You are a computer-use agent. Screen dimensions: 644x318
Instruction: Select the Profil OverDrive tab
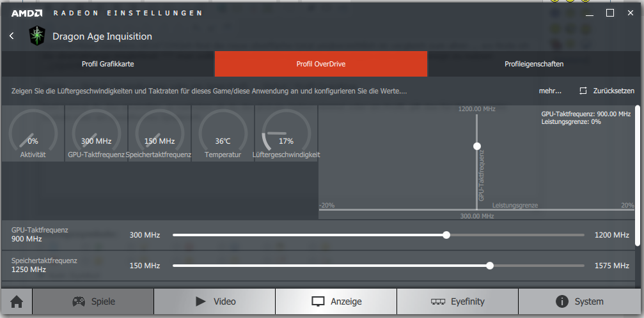point(321,64)
